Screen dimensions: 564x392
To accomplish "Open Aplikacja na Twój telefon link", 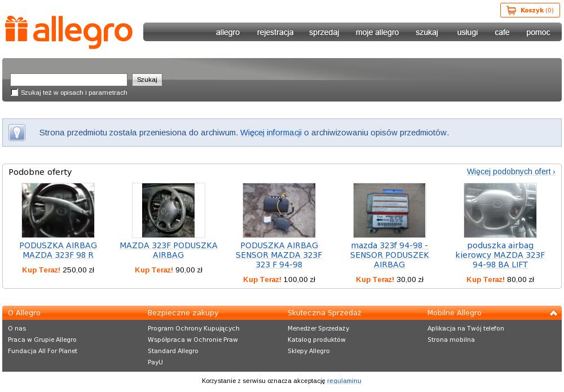I will click(x=466, y=328).
